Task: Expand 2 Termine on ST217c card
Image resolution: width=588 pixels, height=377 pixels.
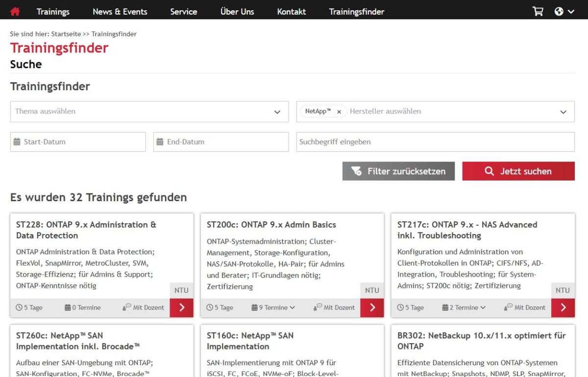Action: click(464, 307)
